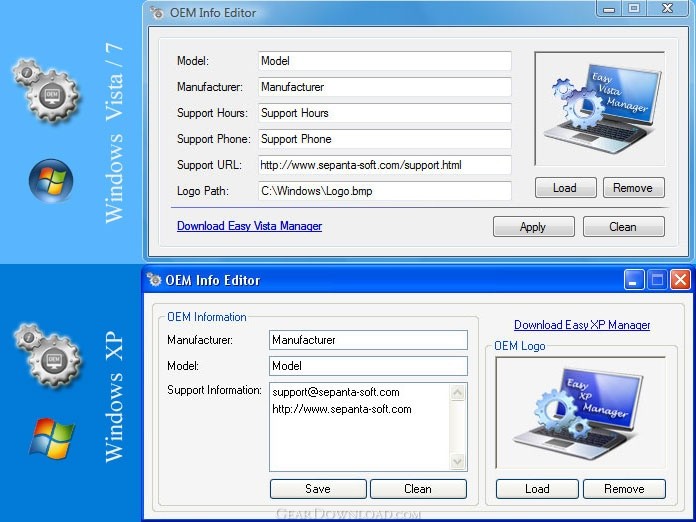This screenshot has width=696, height=522.
Task: Focus the Model field in Vista window
Action: [384, 61]
